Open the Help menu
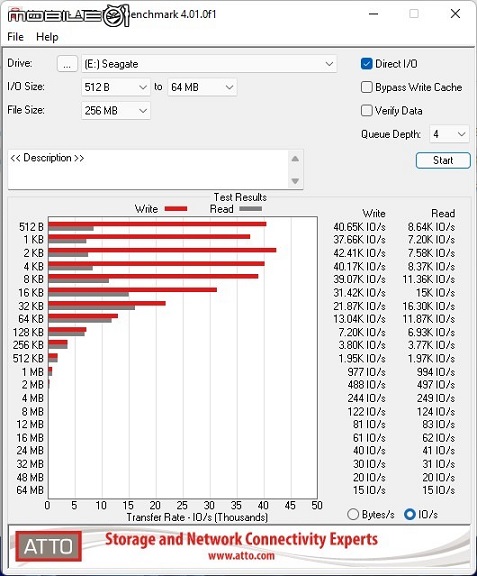 [47, 37]
